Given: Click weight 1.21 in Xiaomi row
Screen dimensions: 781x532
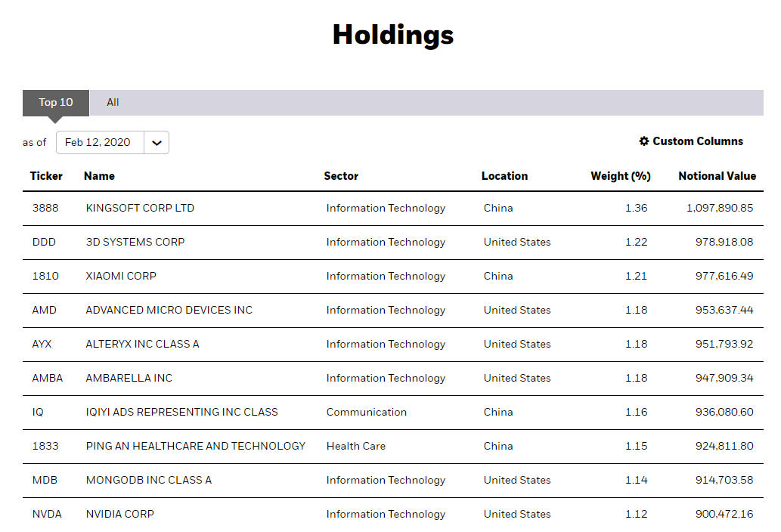Looking at the screenshot, I should coord(636,276).
